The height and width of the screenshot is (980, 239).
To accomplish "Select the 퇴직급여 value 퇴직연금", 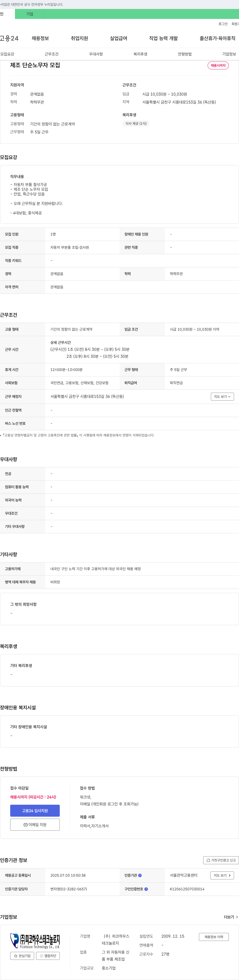I will coord(176,383).
